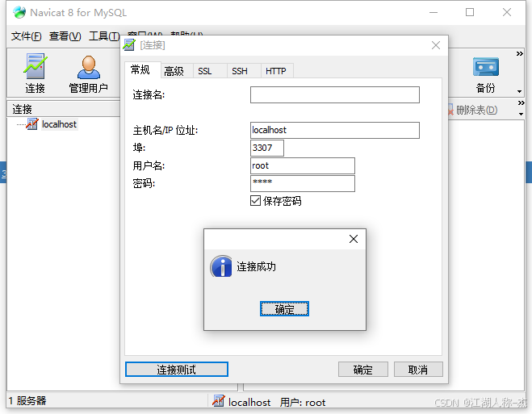Select the localhost connection in the tree

(59, 124)
